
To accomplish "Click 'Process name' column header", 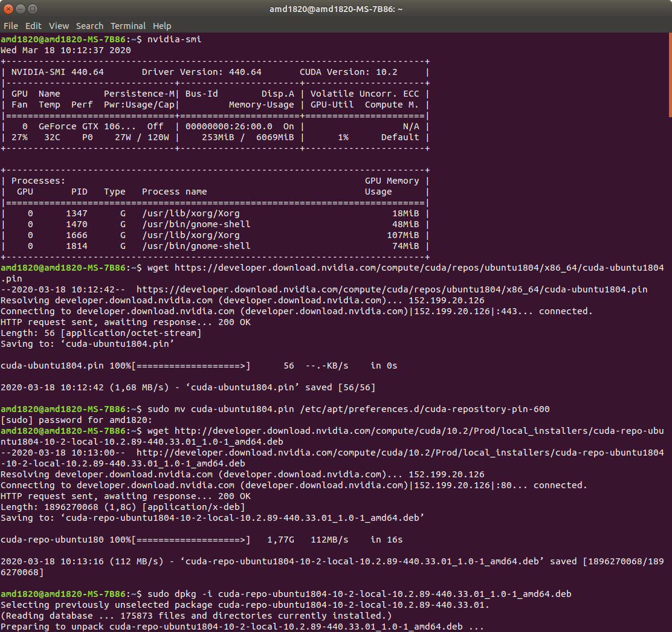I will [175, 192].
